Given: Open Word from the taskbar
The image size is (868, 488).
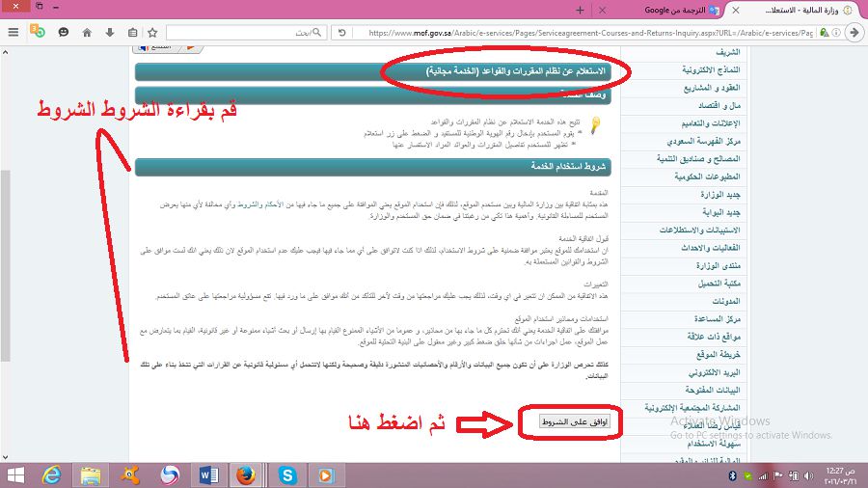Looking at the screenshot, I should click(208, 475).
